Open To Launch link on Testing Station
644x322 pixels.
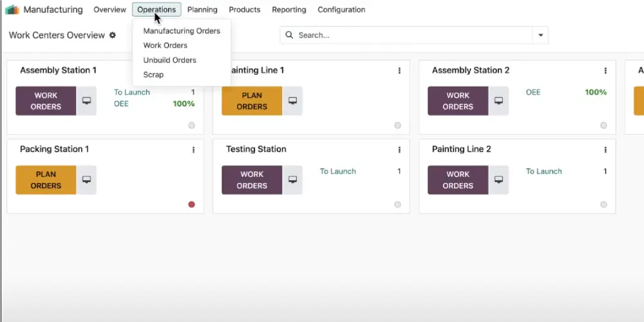click(338, 171)
